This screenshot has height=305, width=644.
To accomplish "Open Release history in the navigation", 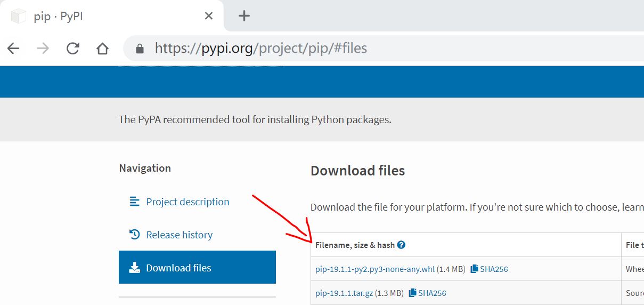I will click(179, 235).
